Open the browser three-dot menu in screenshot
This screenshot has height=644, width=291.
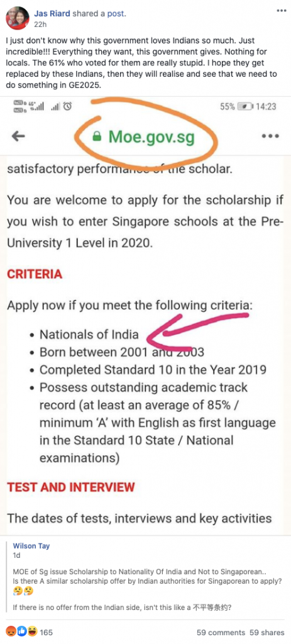pyautogui.click(x=270, y=136)
